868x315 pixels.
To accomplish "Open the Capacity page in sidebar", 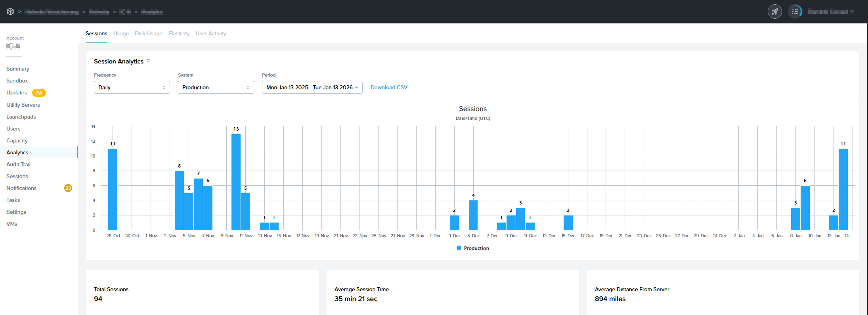I will (x=17, y=140).
